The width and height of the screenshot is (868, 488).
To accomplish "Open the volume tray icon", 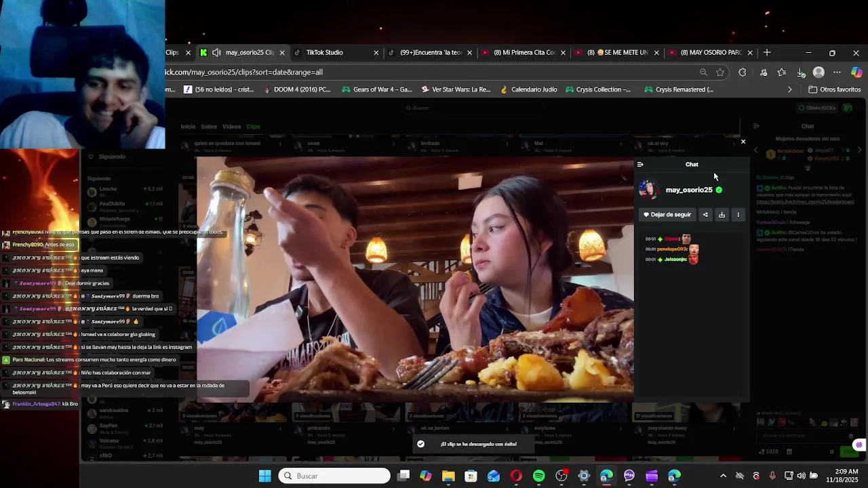I will point(801,476).
